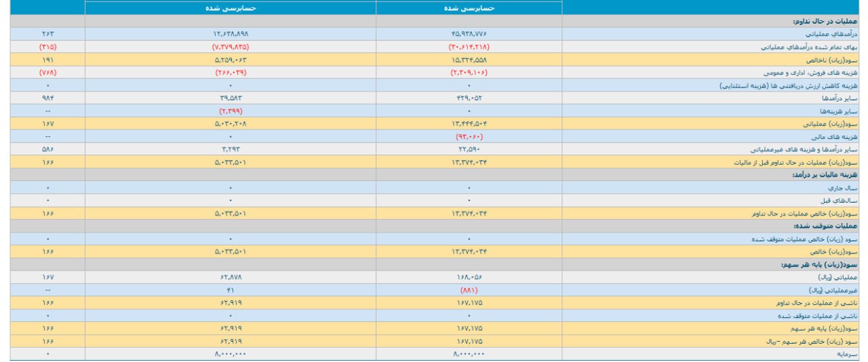Image resolution: width=868 pixels, height=362 pixels.
Task: Select the percent change value ۲۶۳
Action: [47, 34]
